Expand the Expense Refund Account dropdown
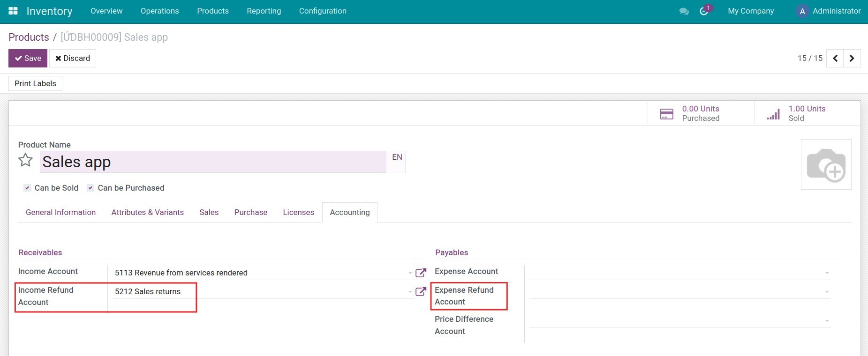Viewport: 868px width, 356px height. 827,292
